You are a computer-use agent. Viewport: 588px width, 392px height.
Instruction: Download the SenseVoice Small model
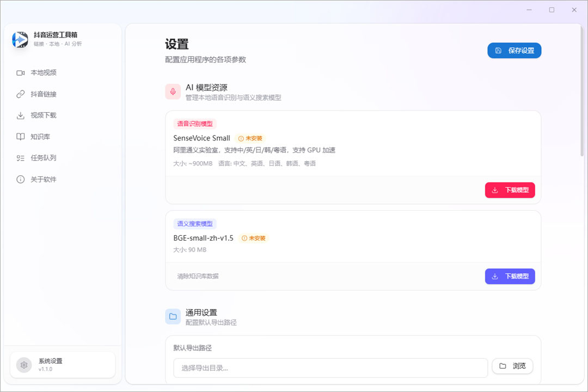[510, 190]
